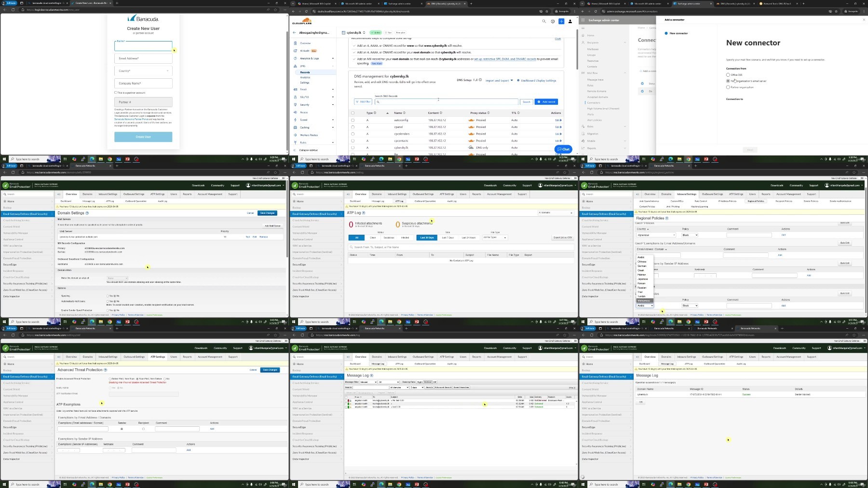Click Add record button in Cloudflare
The width and height of the screenshot is (868, 488).
546,102
